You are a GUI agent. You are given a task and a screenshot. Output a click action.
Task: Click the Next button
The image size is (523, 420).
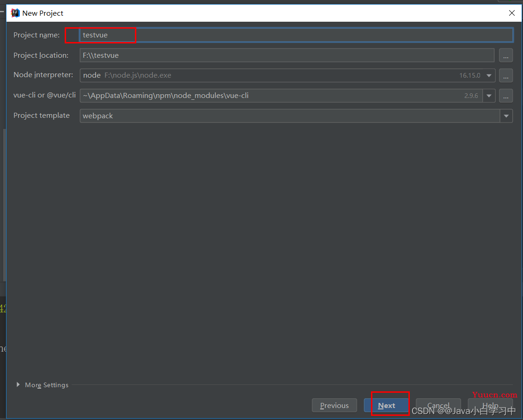click(x=386, y=405)
